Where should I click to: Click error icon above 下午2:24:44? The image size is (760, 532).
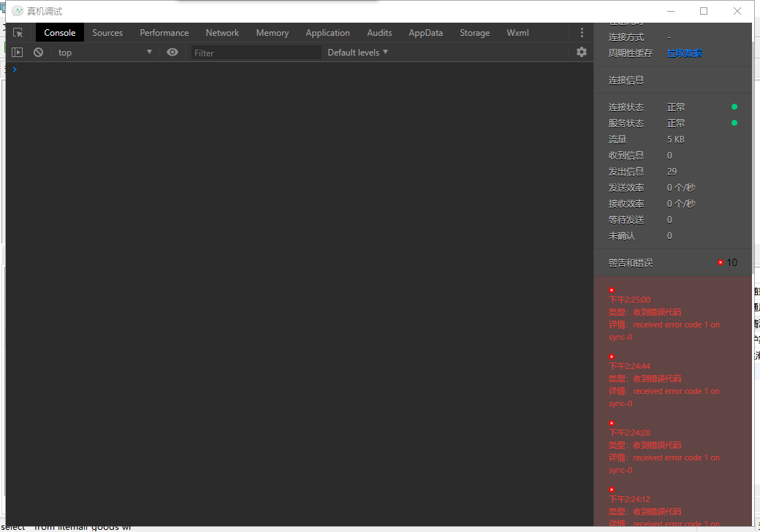click(612, 357)
